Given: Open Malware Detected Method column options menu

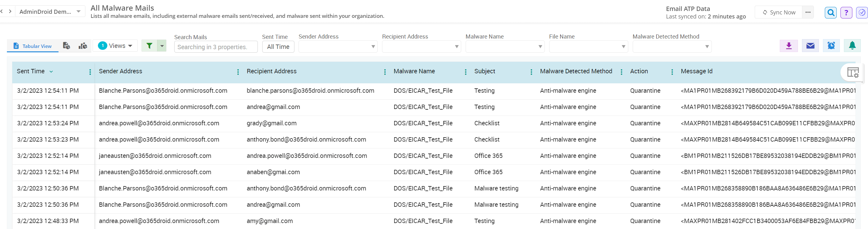Looking at the screenshot, I should [x=621, y=72].
